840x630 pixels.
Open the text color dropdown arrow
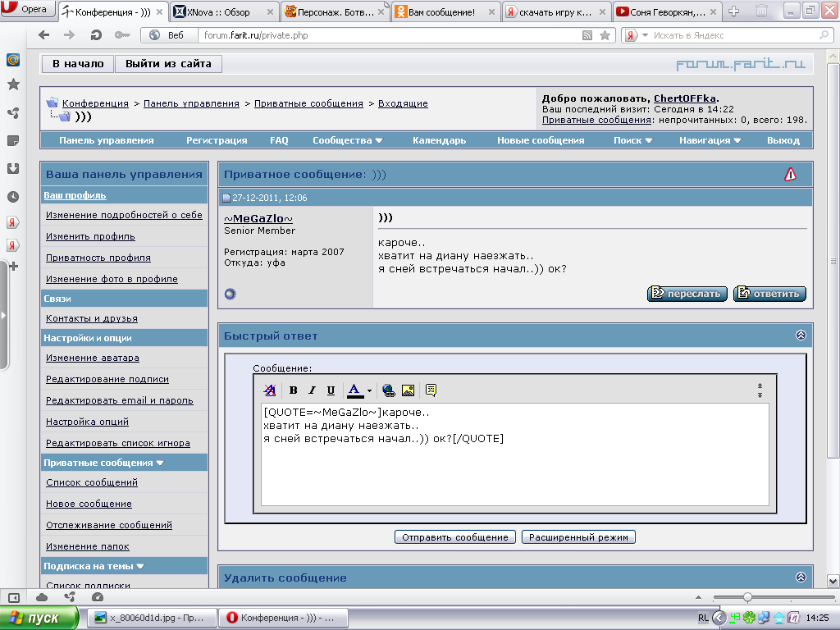[370, 390]
